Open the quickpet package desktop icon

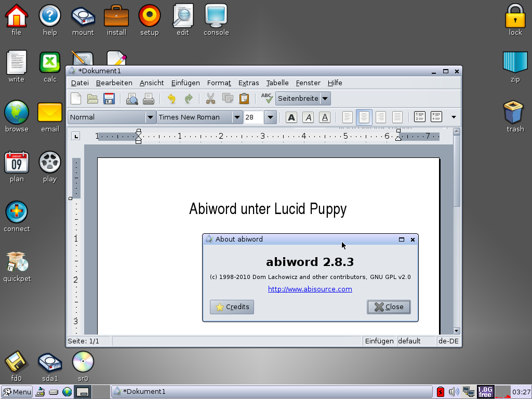coord(17,267)
